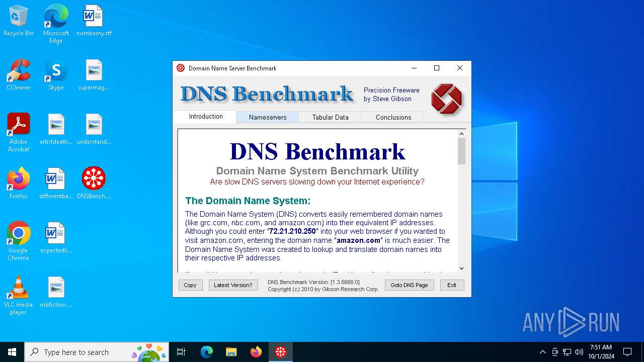Click the taskbar search box

[97, 352]
